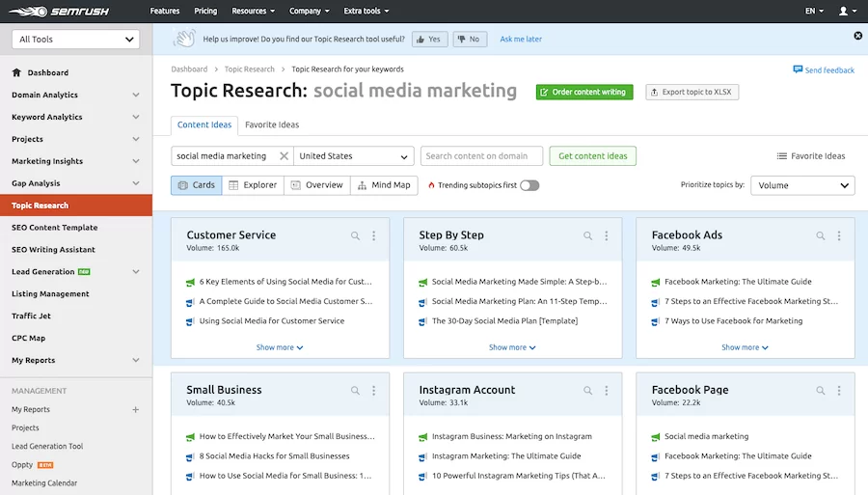This screenshot has width=868, height=495.
Task: Switch to the Favorite Ideas tab
Action: (x=272, y=125)
